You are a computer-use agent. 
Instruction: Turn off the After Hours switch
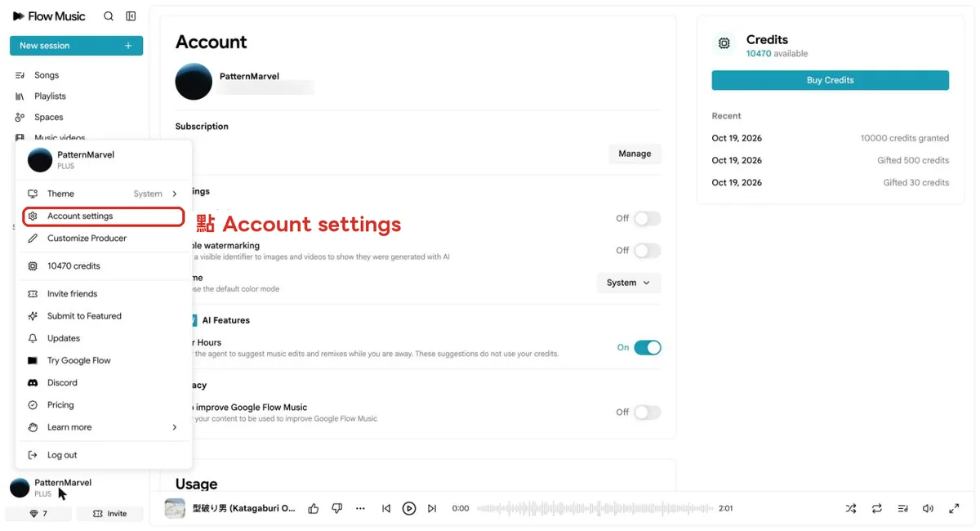pos(647,348)
